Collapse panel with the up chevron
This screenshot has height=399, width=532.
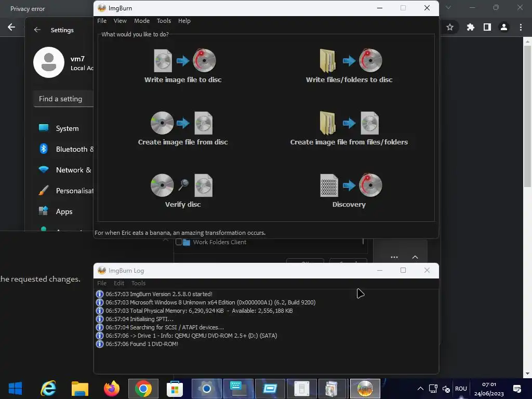pos(415,257)
